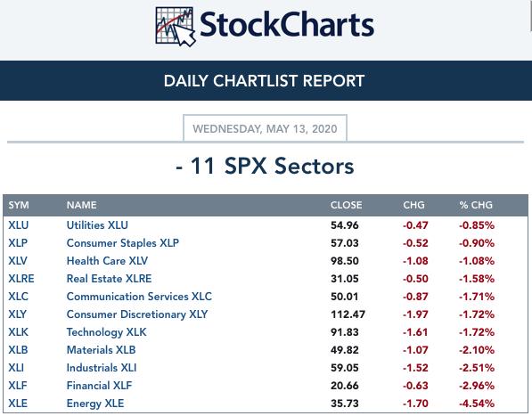The width and height of the screenshot is (532, 416).
Task: Click the 11 SPX Sectors heading
Action: 265,166
